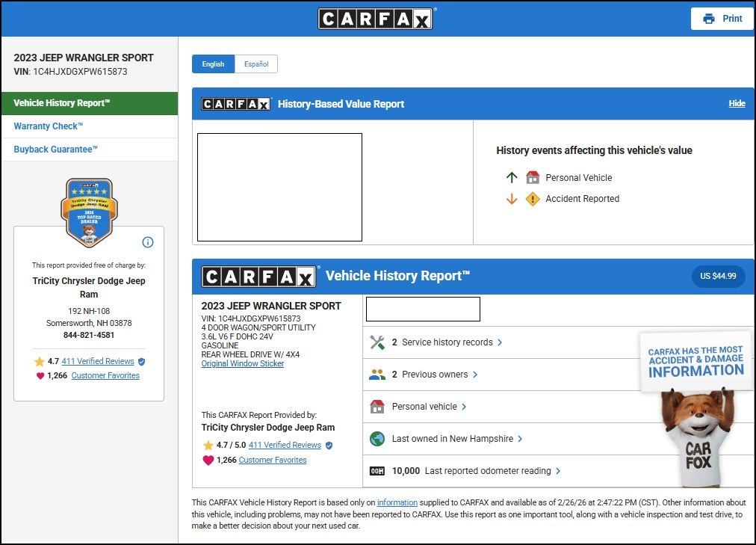Click the wrench service history icon

[x=377, y=342]
